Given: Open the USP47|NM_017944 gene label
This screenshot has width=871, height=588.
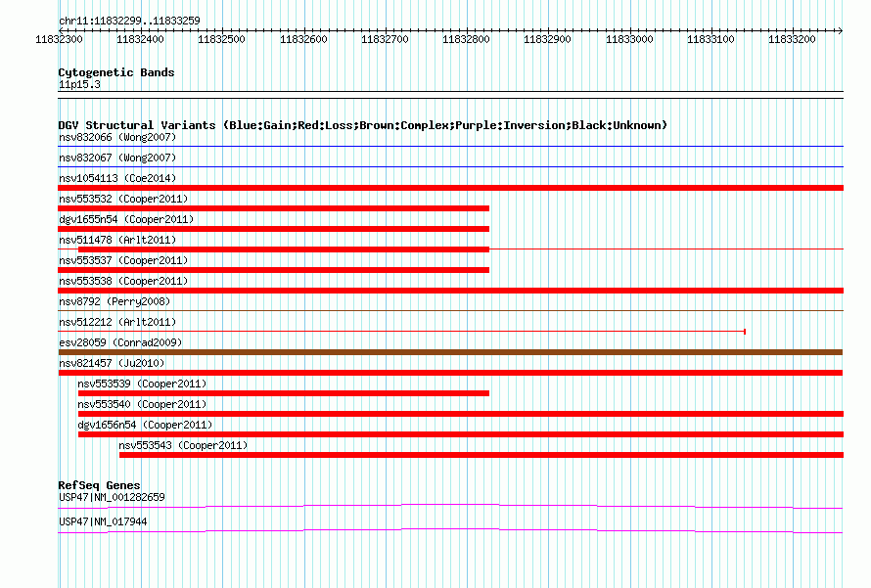Looking at the screenshot, I should pos(103,521).
